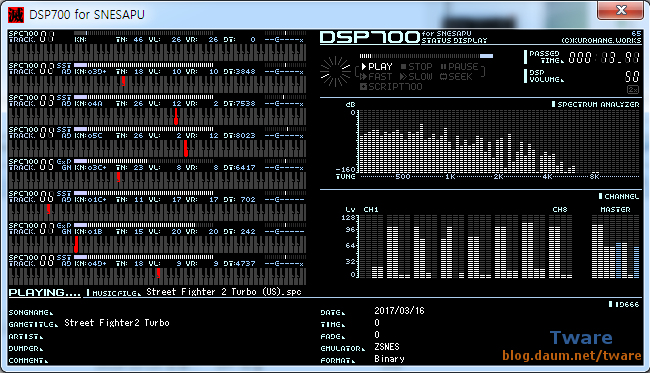Image resolution: width=650 pixels, height=373 pixels.
Task: Click game title value Street Fighter2 Turbo
Action: click(117, 323)
